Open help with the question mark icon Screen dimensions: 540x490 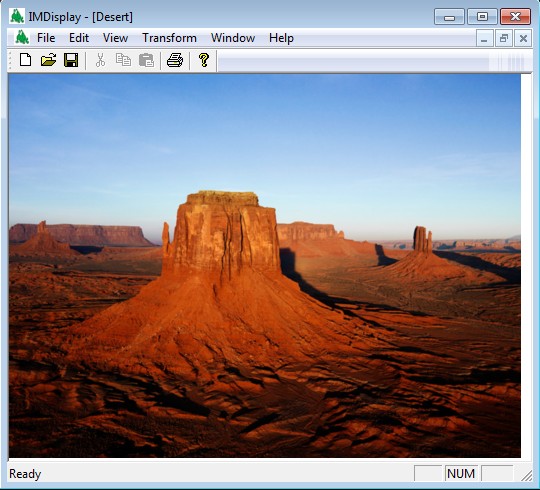click(204, 60)
